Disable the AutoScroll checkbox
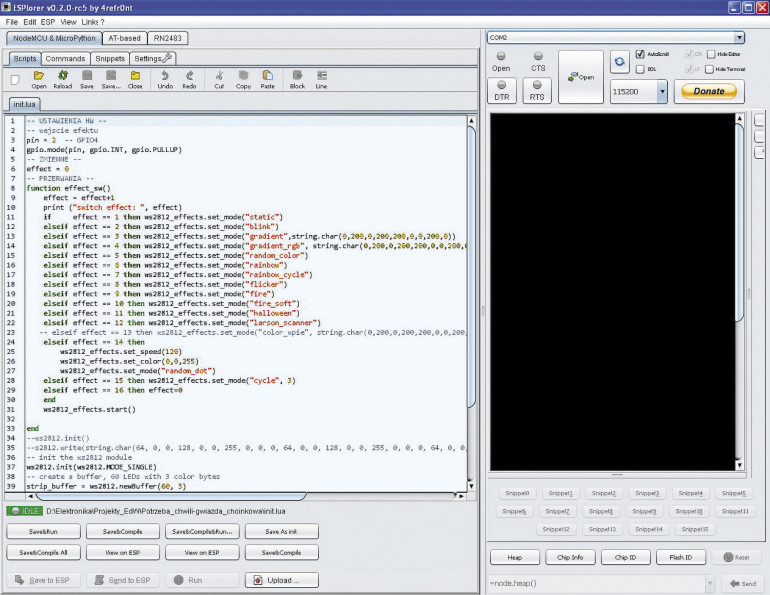The height and width of the screenshot is (595, 770). pos(640,54)
